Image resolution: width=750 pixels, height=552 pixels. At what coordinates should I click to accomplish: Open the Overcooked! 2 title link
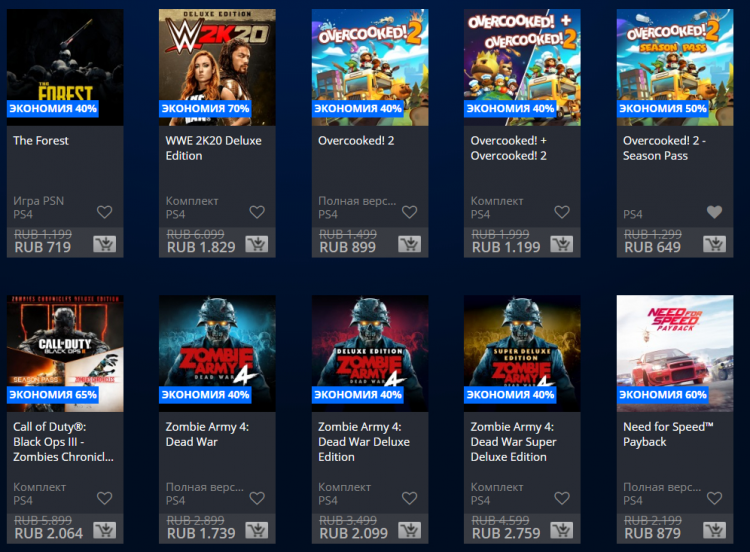click(356, 141)
